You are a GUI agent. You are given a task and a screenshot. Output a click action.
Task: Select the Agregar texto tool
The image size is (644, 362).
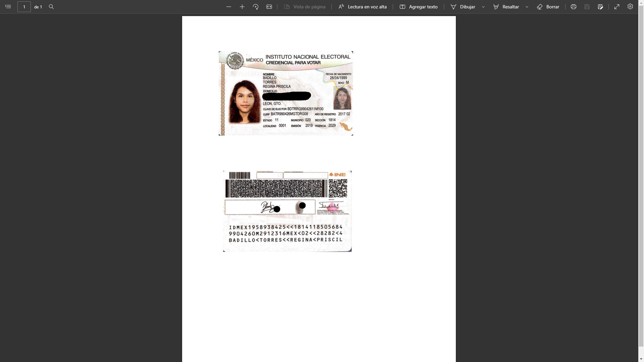[419, 7]
